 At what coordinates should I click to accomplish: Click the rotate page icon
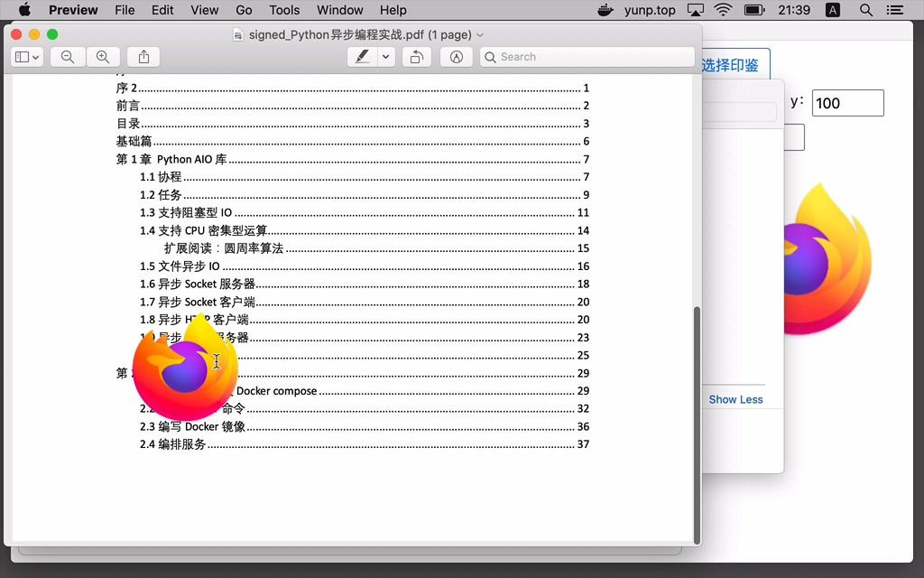click(416, 57)
